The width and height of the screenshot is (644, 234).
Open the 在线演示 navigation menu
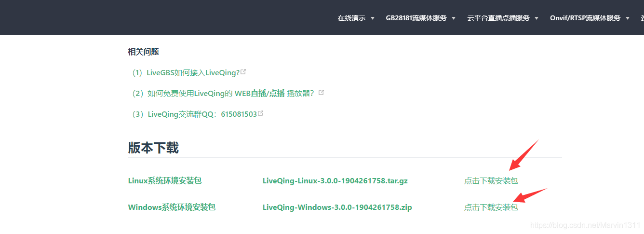351,18
